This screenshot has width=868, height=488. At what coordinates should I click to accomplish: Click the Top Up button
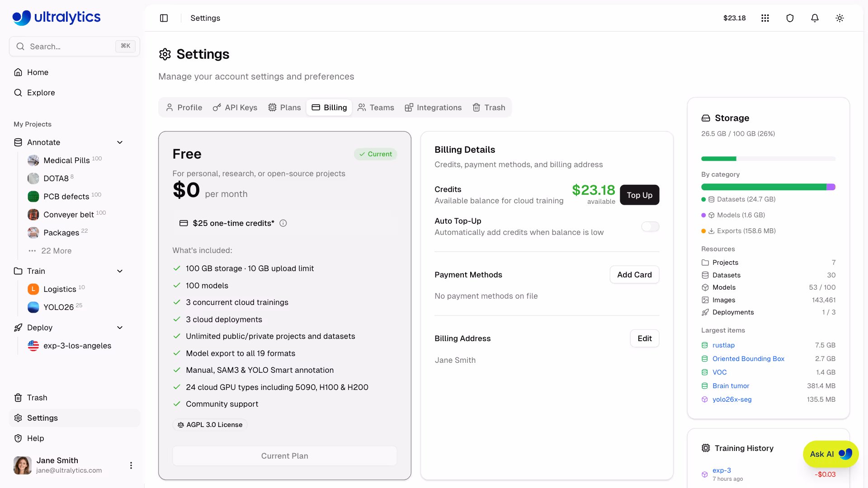639,195
